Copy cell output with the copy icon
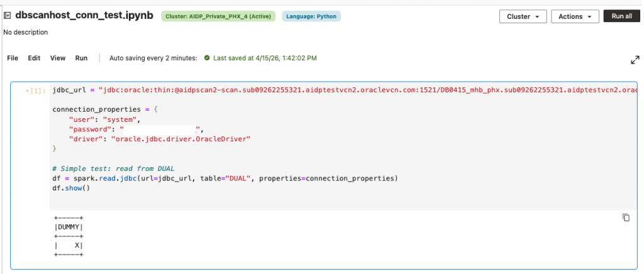 coord(626,217)
